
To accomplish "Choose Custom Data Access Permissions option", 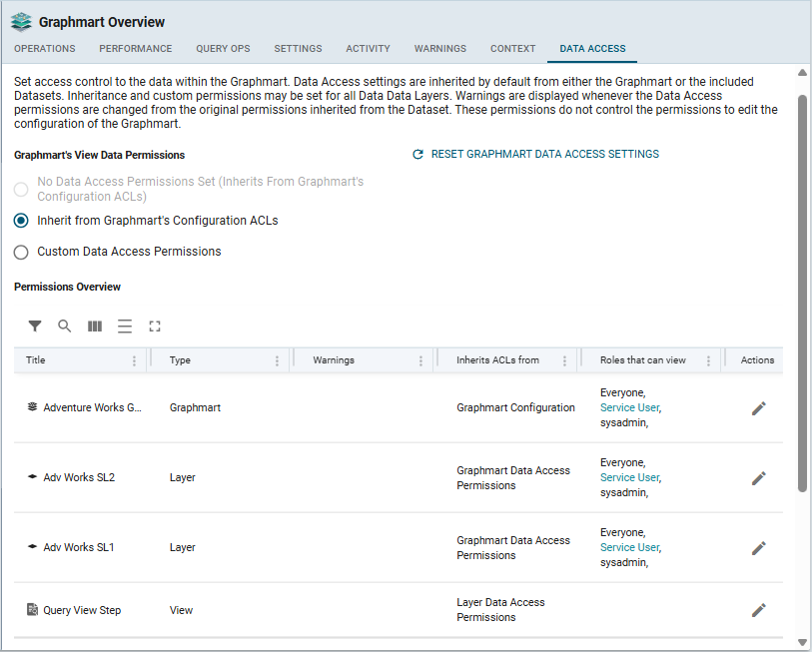I will (21, 252).
